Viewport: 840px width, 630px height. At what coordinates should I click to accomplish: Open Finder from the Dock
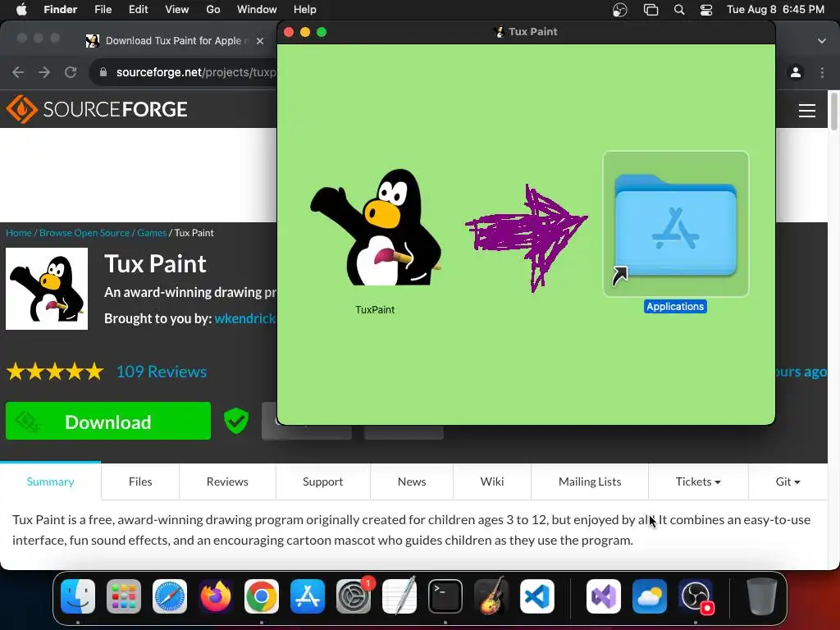pyautogui.click(x=78, y=596)
